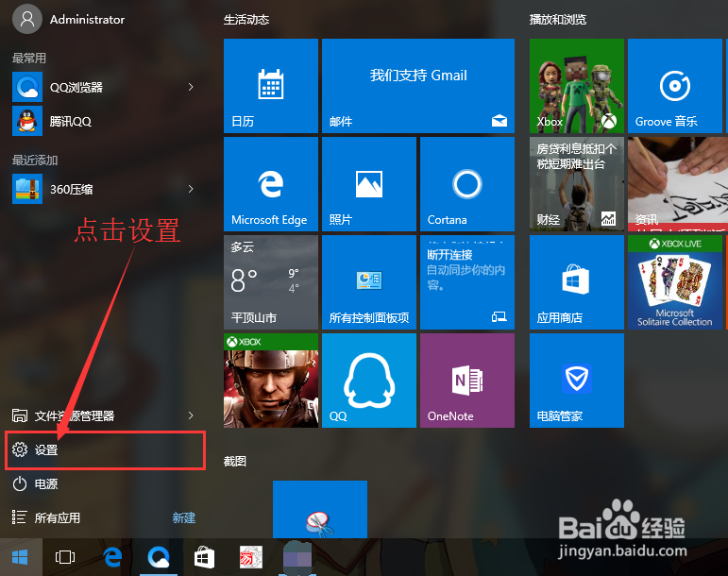728x576 pixels.
Task: Open 设置 Settings
Action: 105,449
